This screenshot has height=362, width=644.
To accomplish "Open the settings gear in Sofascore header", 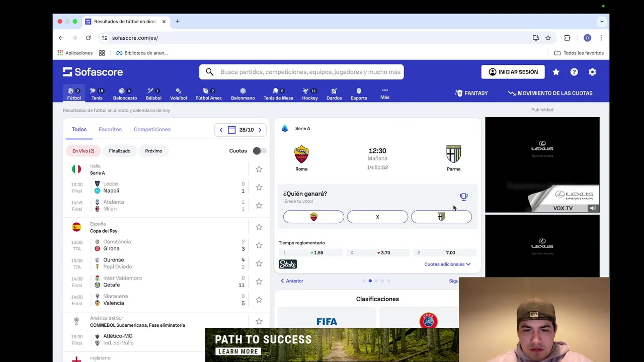I will coord(592,72).
